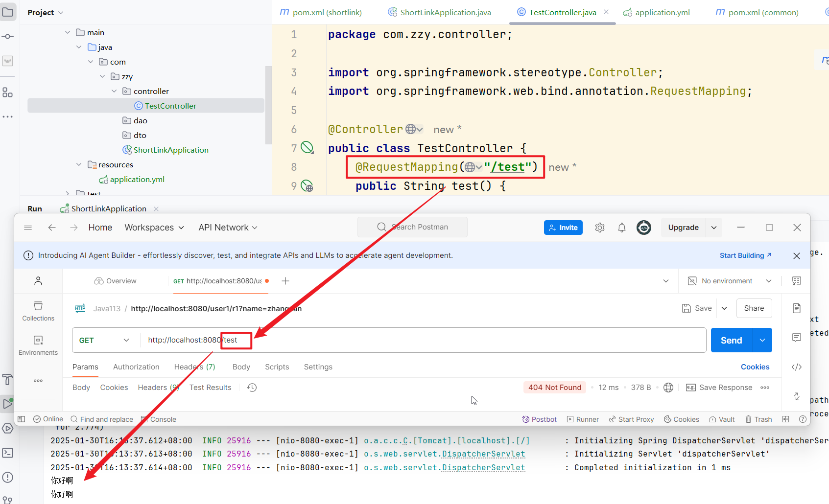This screenshot has width=829, height=504.
Task: Select TestController in project tree
Action: pyautogui.click(x=146, y=106)
